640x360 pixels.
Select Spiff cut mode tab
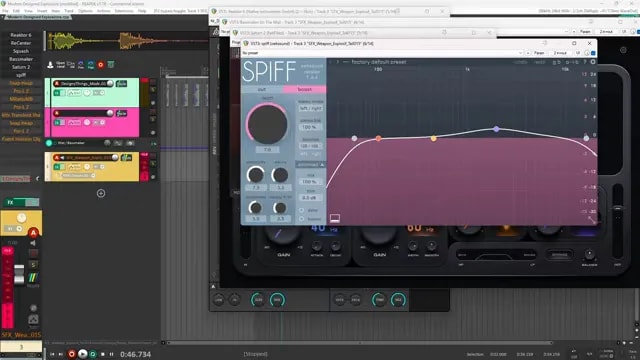(262, 89)
